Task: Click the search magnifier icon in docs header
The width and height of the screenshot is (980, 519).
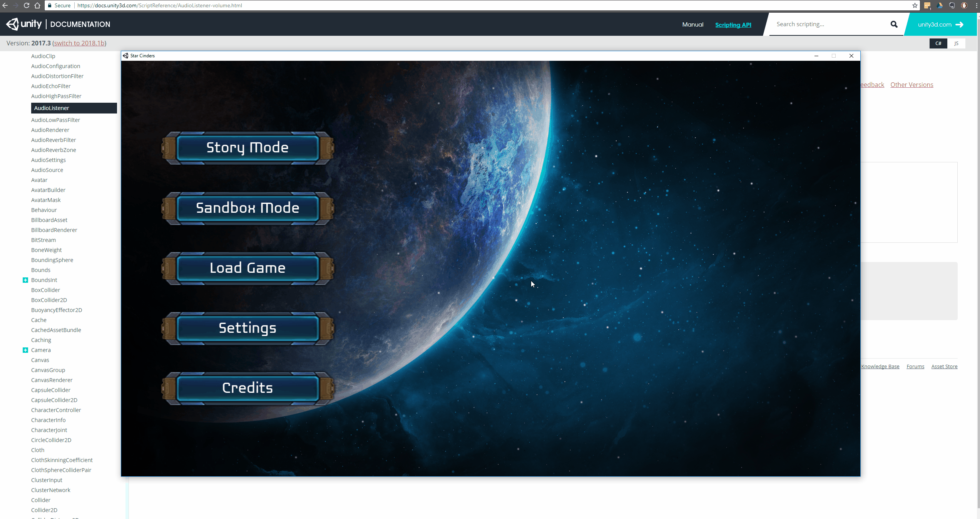Action: point(894,24)
